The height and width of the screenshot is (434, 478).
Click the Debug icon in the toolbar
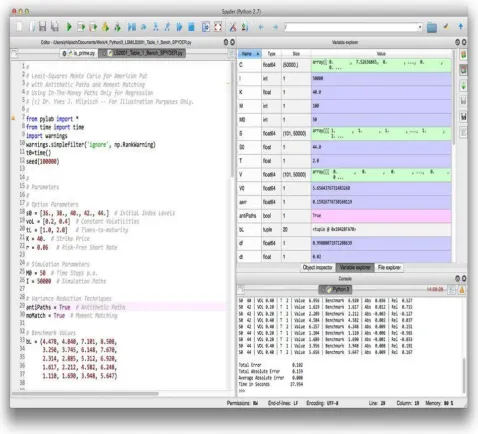pos(132,27)
